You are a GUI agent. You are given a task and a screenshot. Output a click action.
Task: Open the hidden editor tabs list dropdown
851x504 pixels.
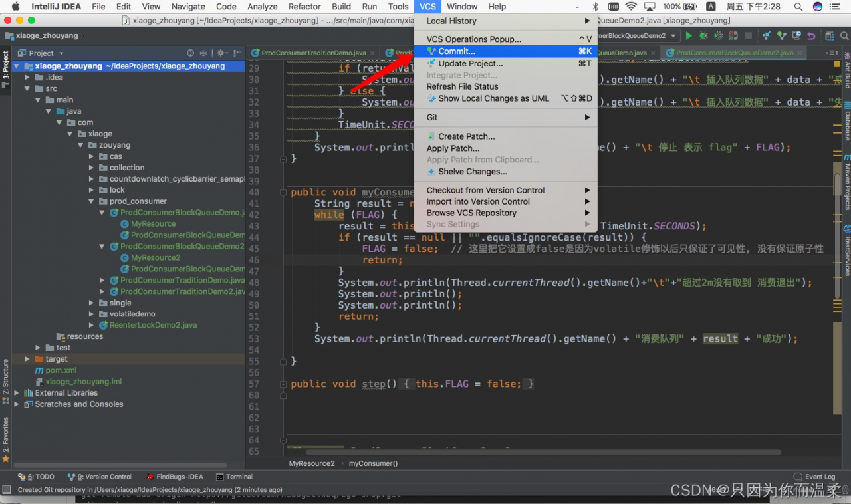point(830,53)
